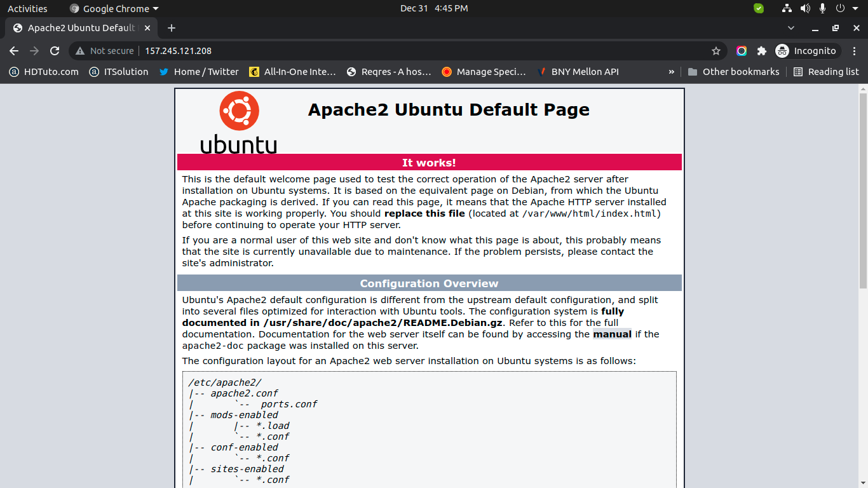The height and width of the screenshot is (488, 868).
Task: Open the HDTuto.com bookmark
Action: [x=44, y=72]
